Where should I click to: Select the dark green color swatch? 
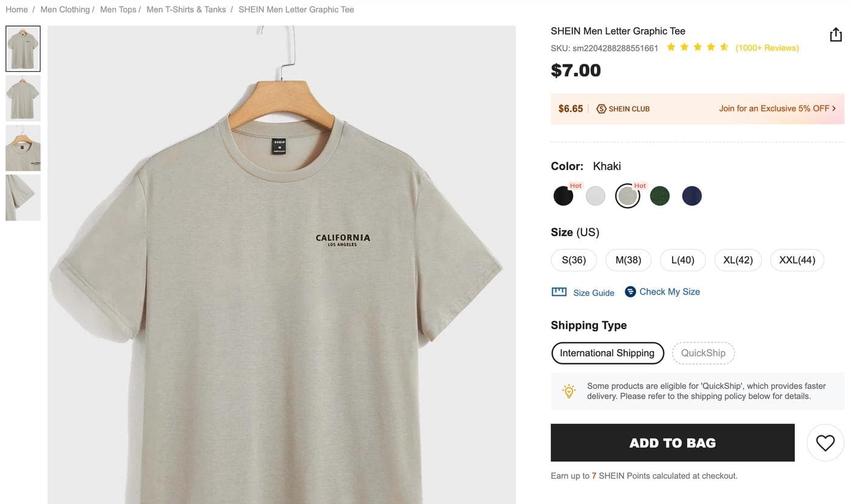click(660, 196)
